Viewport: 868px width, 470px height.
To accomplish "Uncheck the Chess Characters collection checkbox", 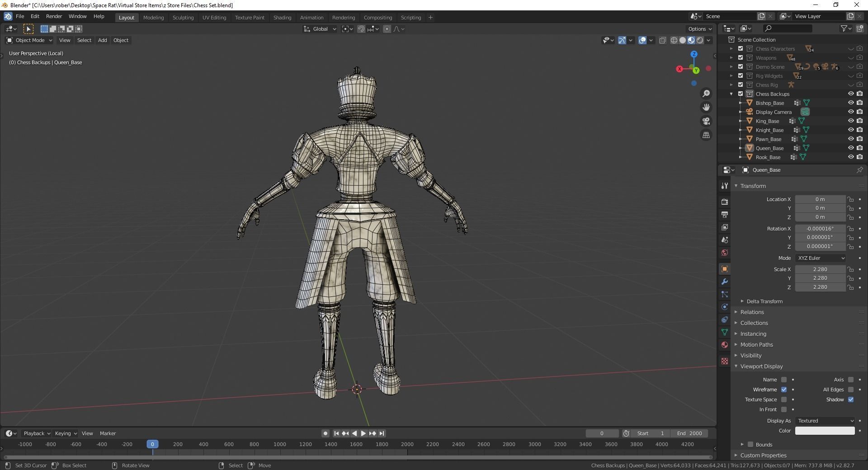I will tap(741, 49).
